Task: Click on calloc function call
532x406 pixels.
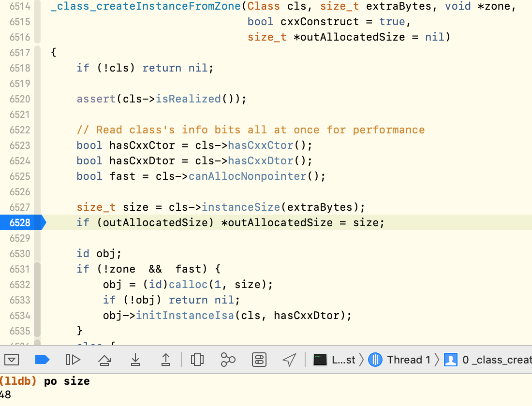Action: click(188, 285)
